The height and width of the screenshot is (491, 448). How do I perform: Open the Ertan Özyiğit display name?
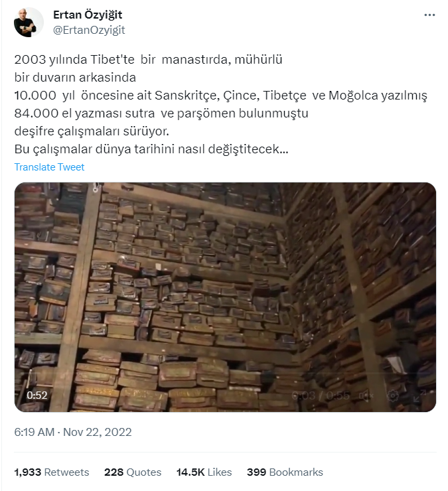point(88,15)
